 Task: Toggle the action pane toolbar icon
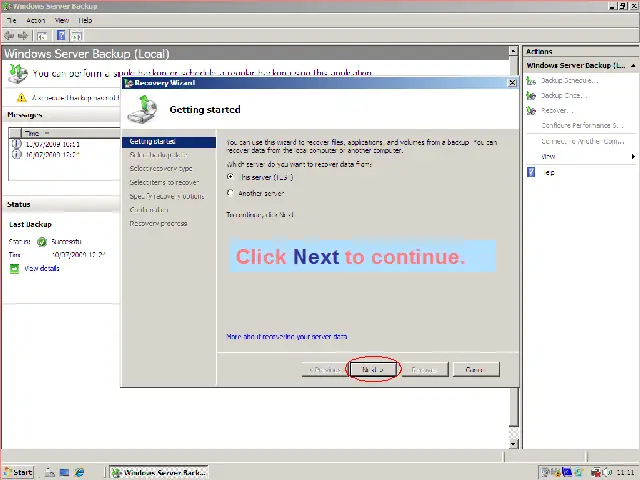[x=76, y=36]
